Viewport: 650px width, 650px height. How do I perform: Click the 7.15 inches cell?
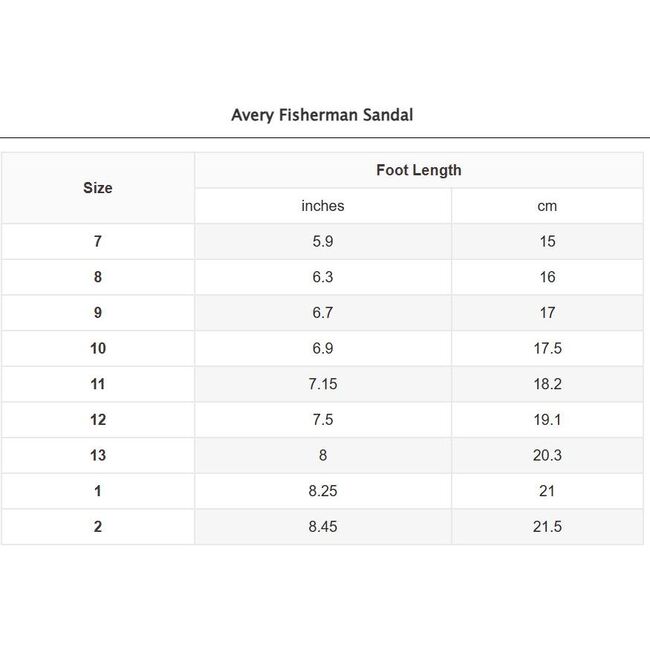click(323, 384)
